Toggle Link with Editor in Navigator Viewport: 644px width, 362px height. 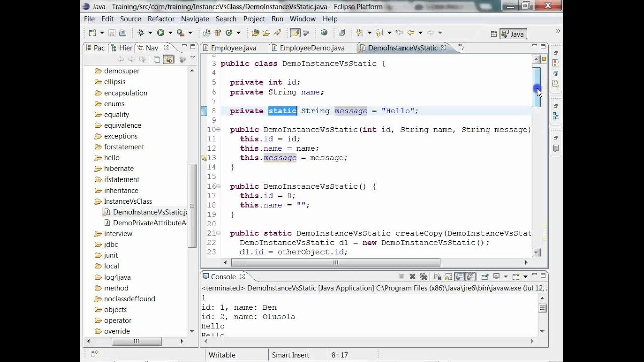click(168, 59)
